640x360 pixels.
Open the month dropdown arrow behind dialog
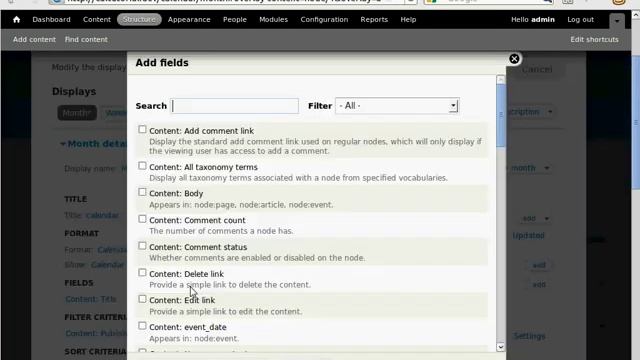[547, 168]
